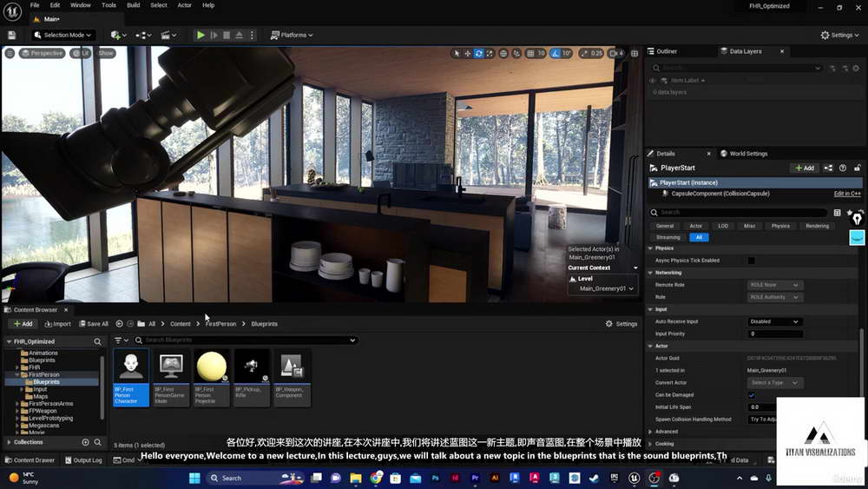Open the Perspective view mode dropdown
Viewport: 868px width, 489px height.
pyautogui.click(x=42, y=53)
